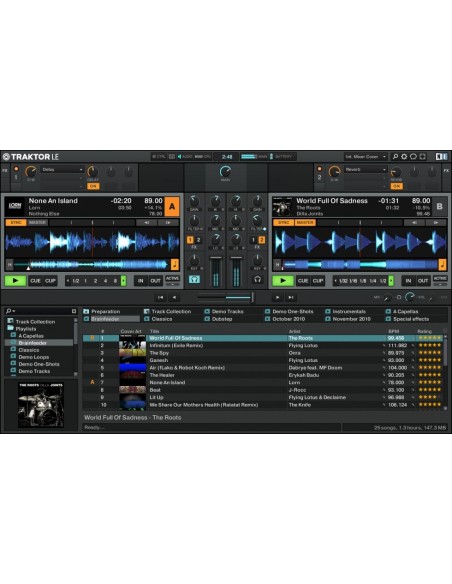This screenshot has height=584, width=452.
Task: Expand the Playlists folder in tree
Action: tap(10, 328)
